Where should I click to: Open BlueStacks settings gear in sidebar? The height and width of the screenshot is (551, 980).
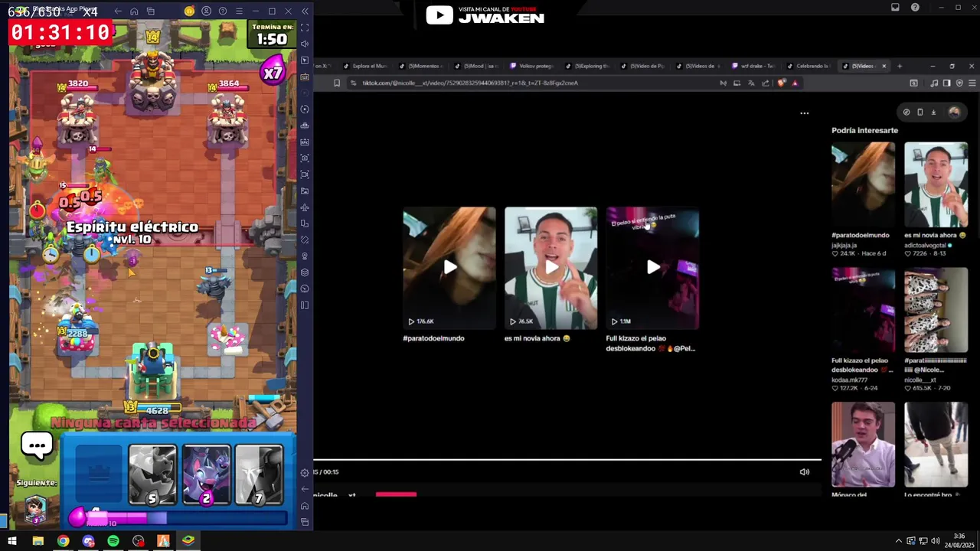click(305, 473)
